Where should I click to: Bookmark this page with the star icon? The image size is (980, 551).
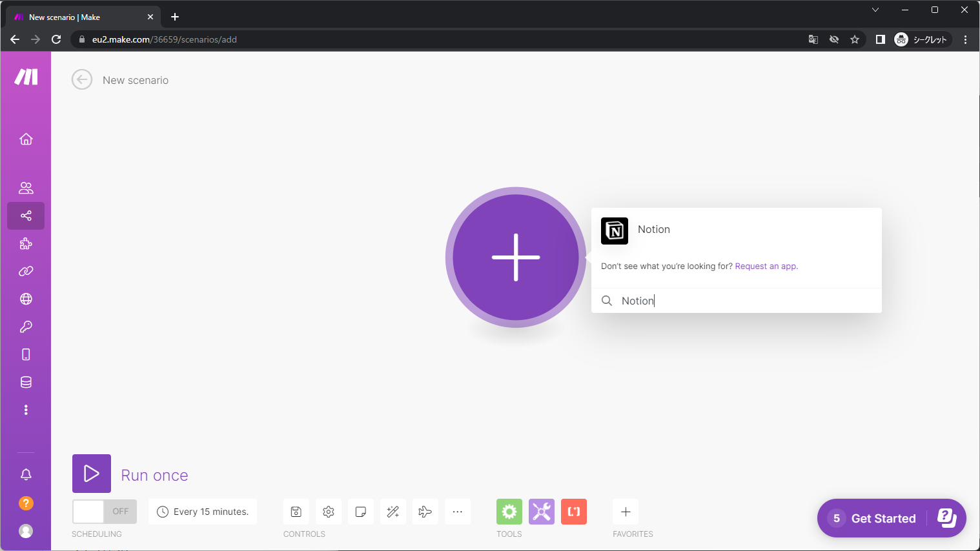coord(855,39)
